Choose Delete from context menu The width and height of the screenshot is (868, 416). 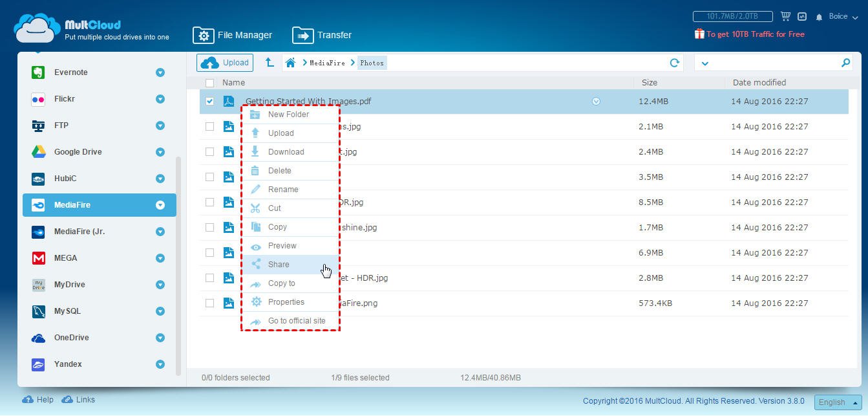(x=290, y=171)
